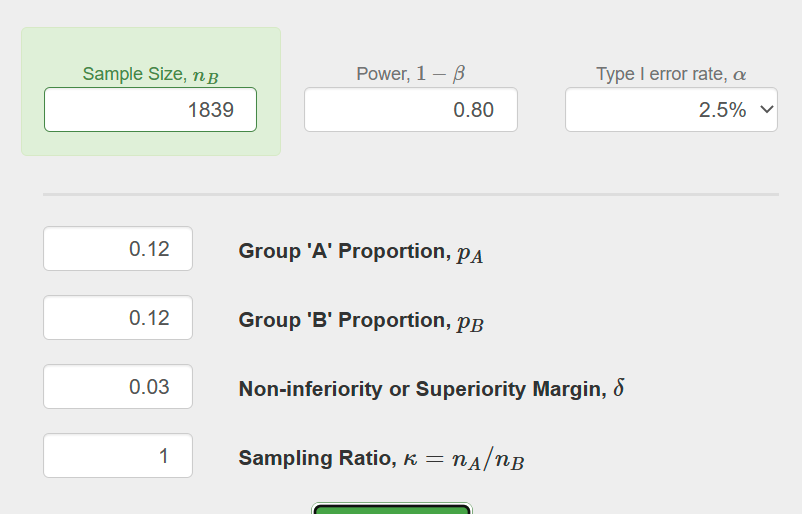The width and height of the screenshot is (802, 514).
Task: Click the "Type I error rate" label
Action: pyautogui.click(x=660, y=74)
